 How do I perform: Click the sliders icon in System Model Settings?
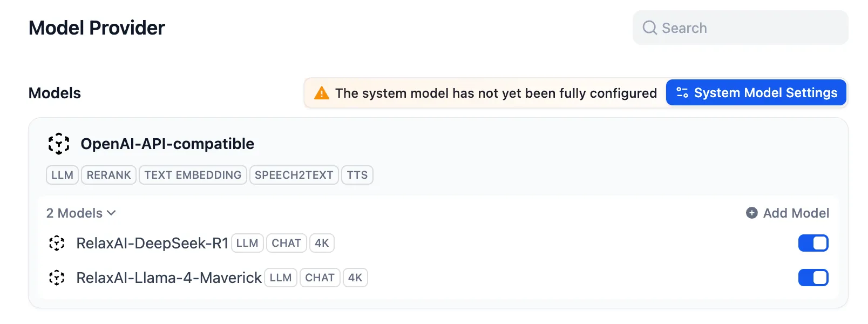tap(682, 93)
